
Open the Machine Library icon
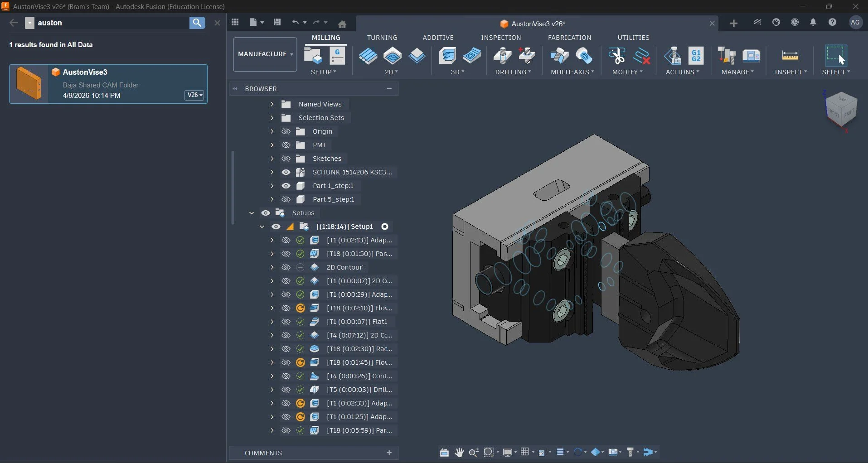751,56
